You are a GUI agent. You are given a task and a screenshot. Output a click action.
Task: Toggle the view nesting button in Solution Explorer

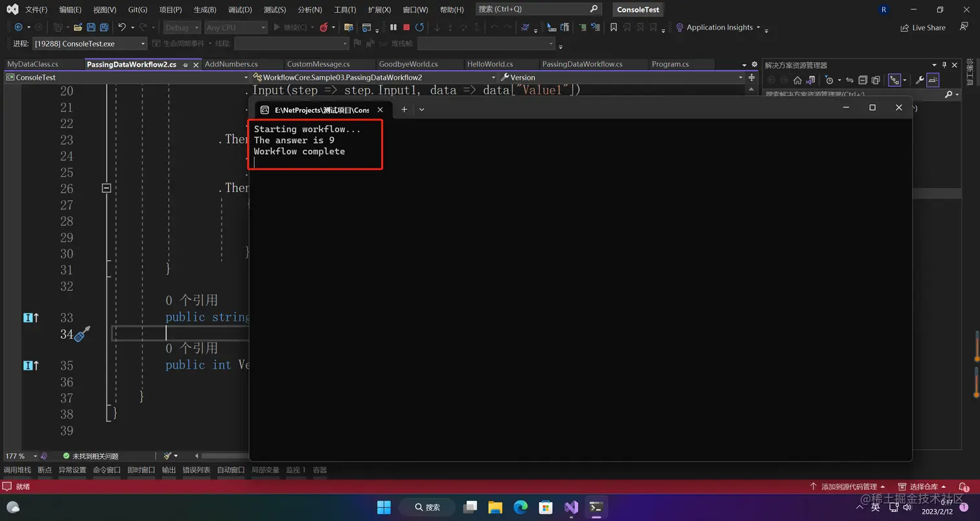894,80
